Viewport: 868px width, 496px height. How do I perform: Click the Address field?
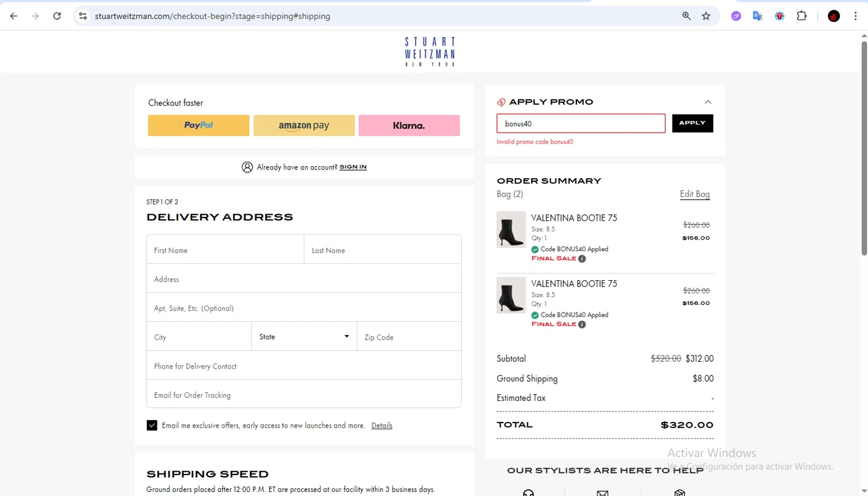tap(304, 278)
